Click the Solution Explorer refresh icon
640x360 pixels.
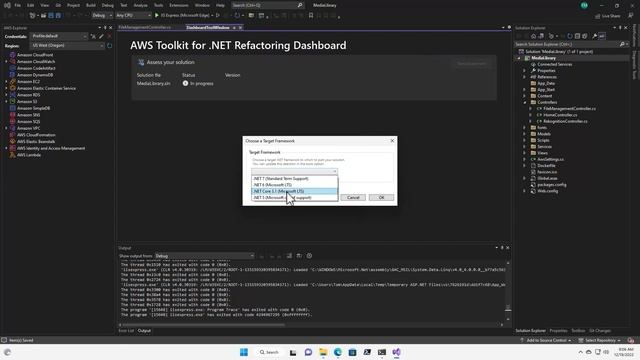click(570, 36)
